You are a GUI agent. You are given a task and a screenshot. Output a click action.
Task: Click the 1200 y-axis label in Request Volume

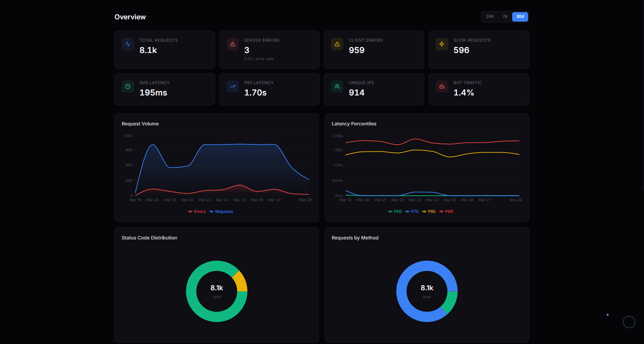(x=128, y=136)
